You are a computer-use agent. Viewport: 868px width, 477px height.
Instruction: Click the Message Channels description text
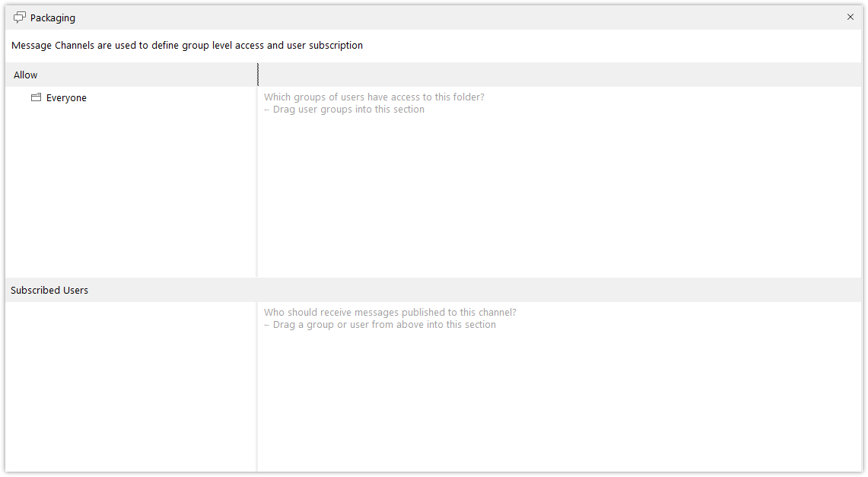pyautogui.click(x=187, y=46)
